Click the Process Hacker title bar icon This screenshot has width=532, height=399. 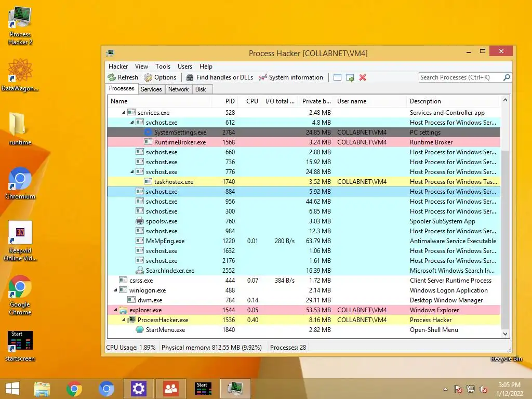pos(110,53)
